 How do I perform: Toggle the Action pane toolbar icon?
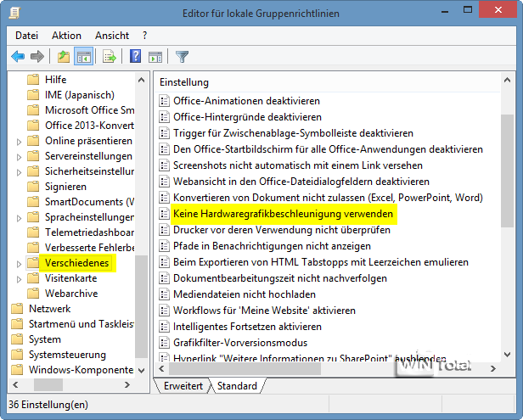tap(155, 57)
